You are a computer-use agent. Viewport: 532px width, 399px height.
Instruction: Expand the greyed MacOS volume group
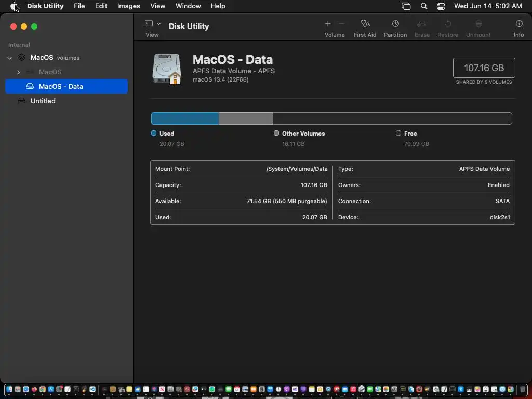18,72
